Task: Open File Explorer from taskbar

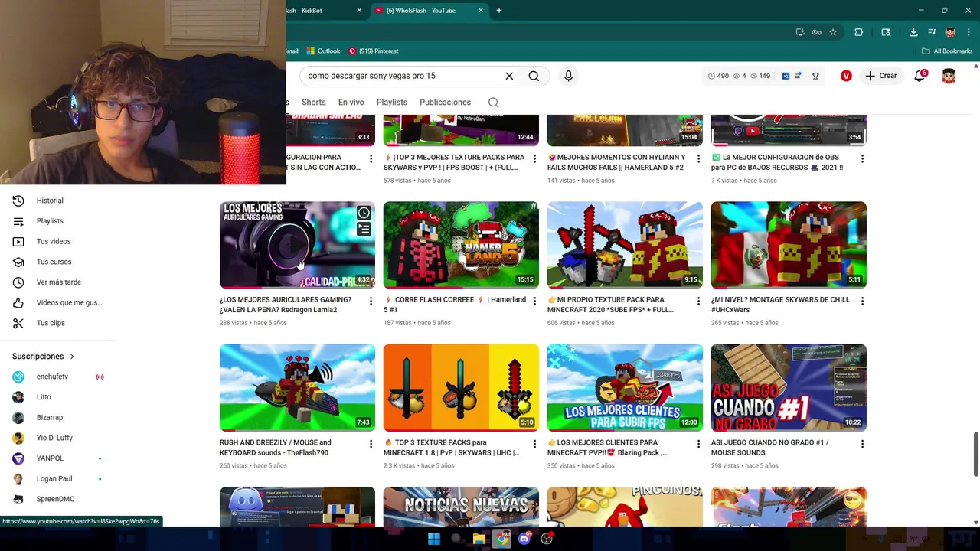Action: point(479,539)
